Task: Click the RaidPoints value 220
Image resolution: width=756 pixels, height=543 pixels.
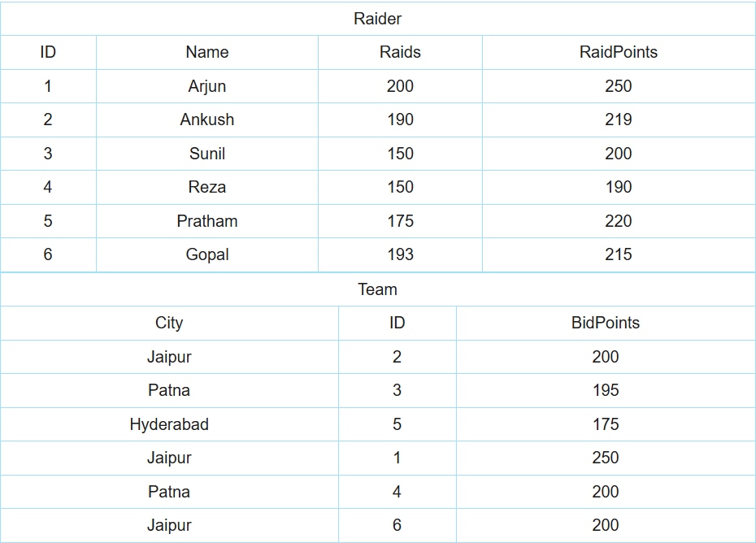Action: [x=618, y=221]
